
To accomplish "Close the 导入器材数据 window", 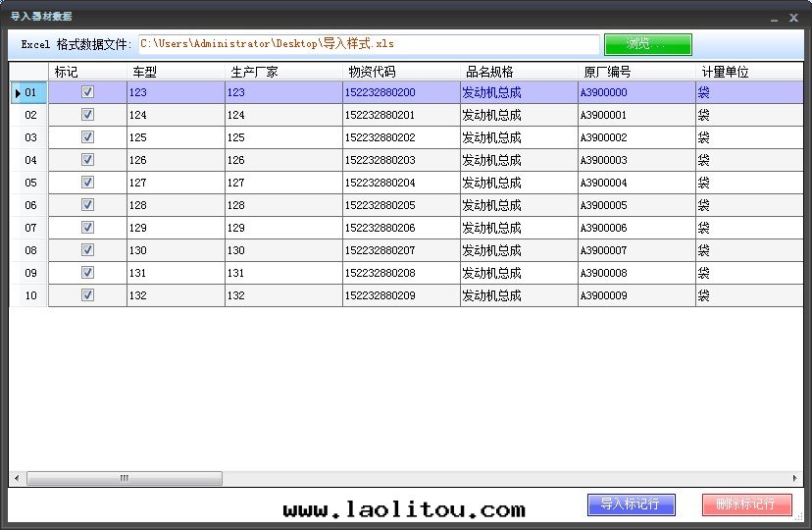I will point(793,18).
